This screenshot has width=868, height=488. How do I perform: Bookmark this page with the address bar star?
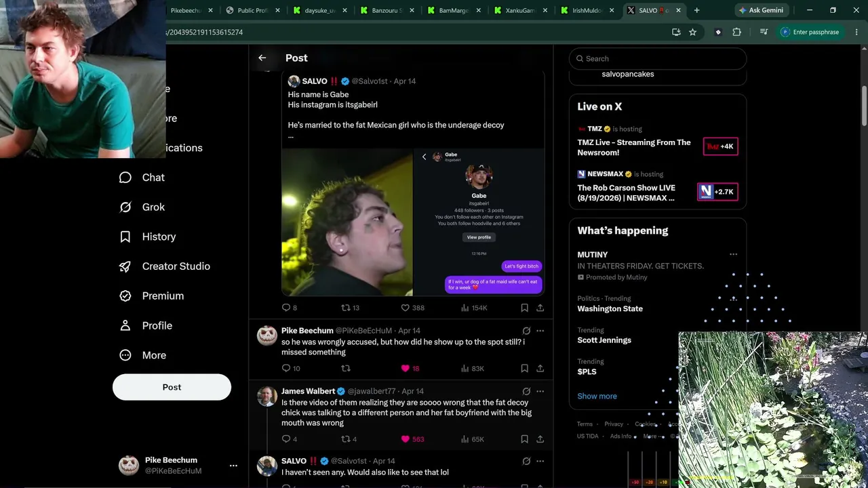[x=692, y=32]
